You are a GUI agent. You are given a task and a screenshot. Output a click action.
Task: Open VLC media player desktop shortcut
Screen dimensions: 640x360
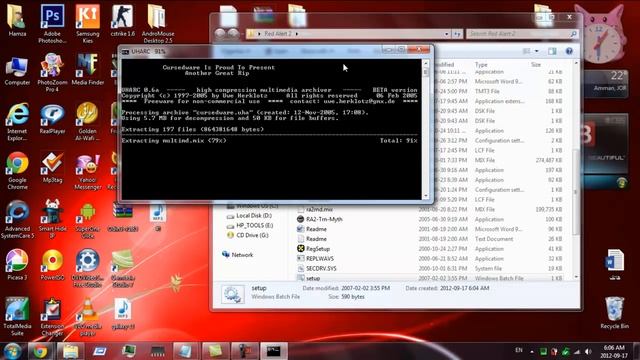point(87,317)
